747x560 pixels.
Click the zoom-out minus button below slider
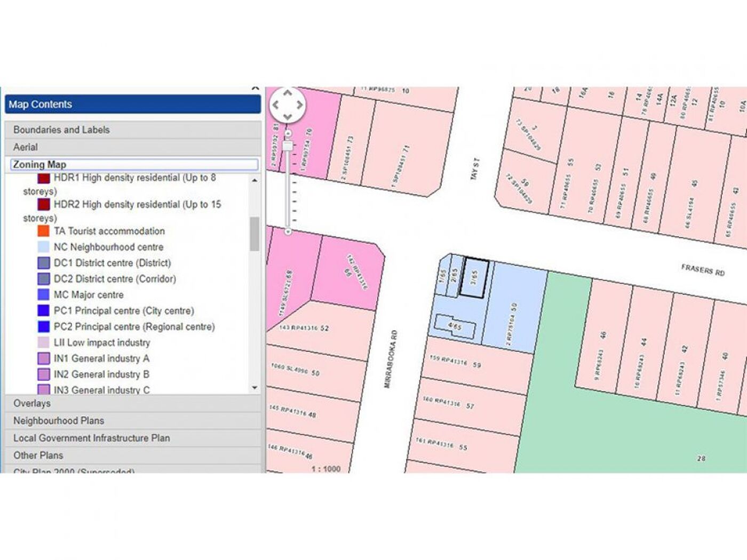288,231
